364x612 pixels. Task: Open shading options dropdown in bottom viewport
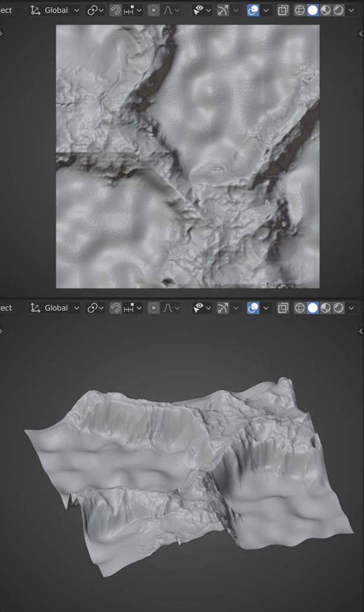(x=352, y=308)
